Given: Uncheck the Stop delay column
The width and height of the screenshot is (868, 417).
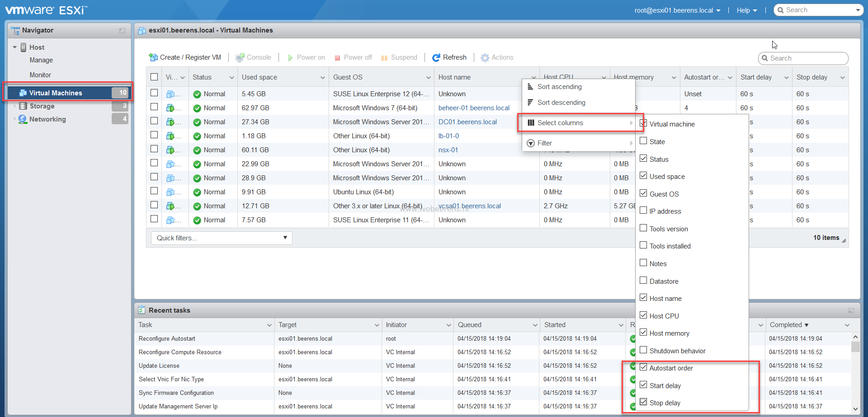Looking at the screenshot, I should [643, 402].
